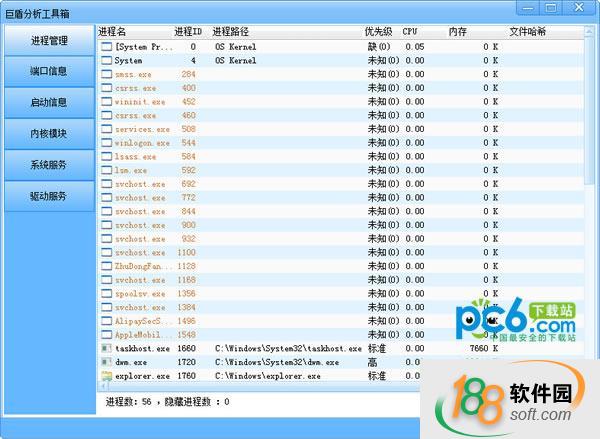Screen dimensions: 600x439
Task: Go to the 系统服务 panel
Action: pyautogui.click(x=49, y=165)
